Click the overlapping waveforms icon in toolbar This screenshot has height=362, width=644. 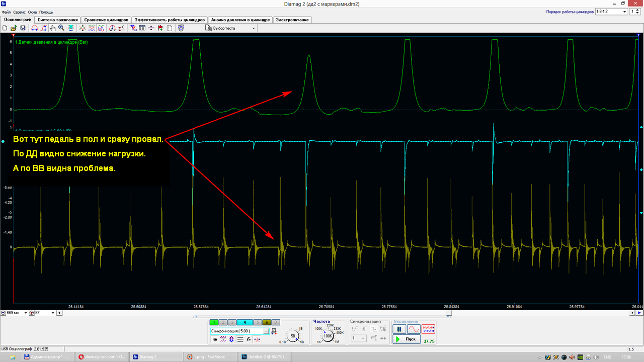[x=101, y=28]
